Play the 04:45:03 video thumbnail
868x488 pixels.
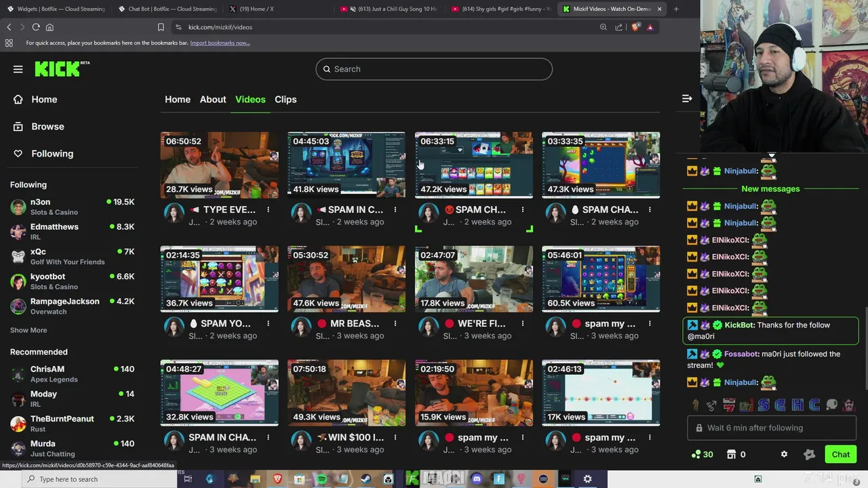tap(346, 165)
